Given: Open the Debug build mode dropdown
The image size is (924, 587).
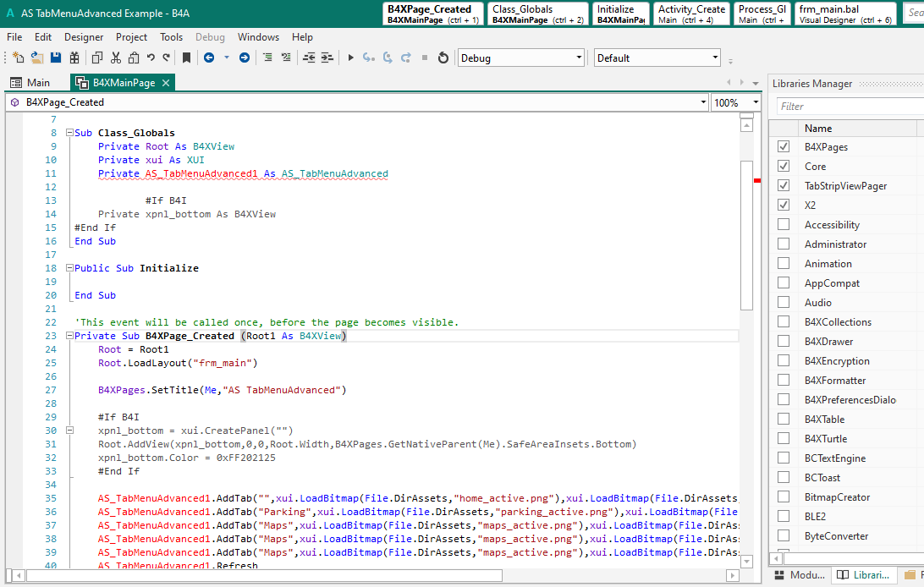Looking at the screenshot, I should [x=579, y=58].
